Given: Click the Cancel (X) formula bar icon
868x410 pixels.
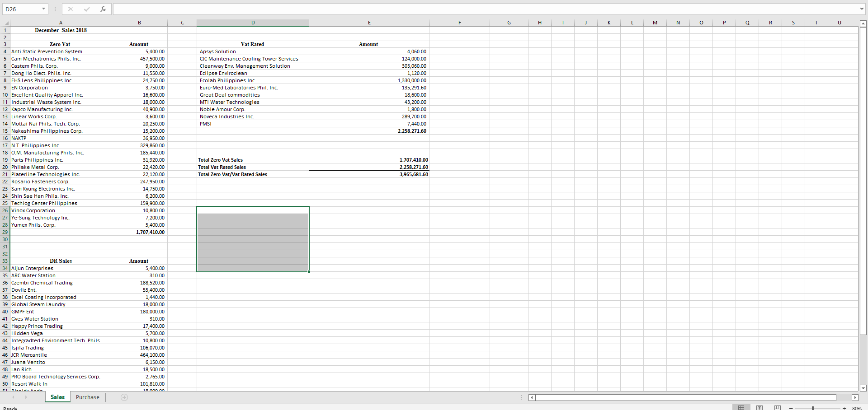Looking at the screenshot, I should pos(71,9).
